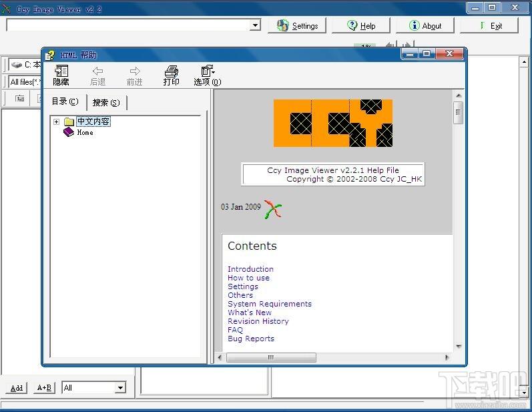Open the path combo box dropdown arrow
Screen dimensions: 532x412
(255, 25)
